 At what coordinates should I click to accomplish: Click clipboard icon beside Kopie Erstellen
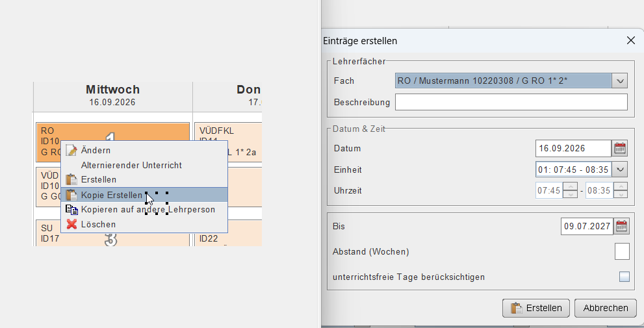tap(71, 195)
